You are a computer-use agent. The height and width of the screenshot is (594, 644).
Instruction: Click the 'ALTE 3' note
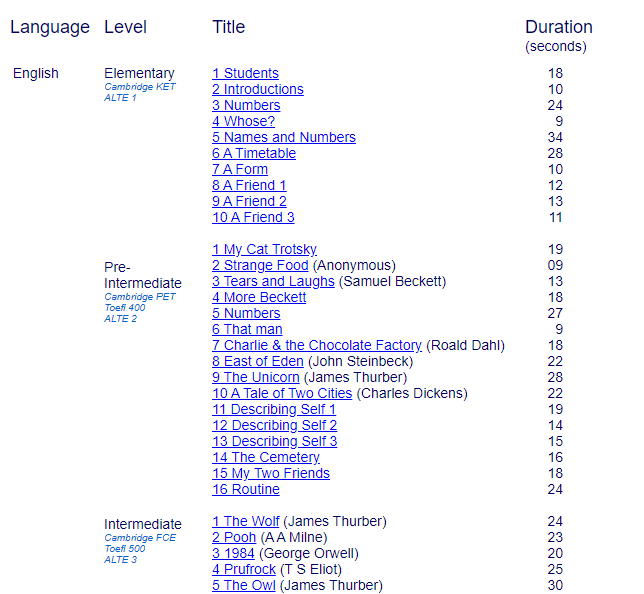(x=120, y=560)
